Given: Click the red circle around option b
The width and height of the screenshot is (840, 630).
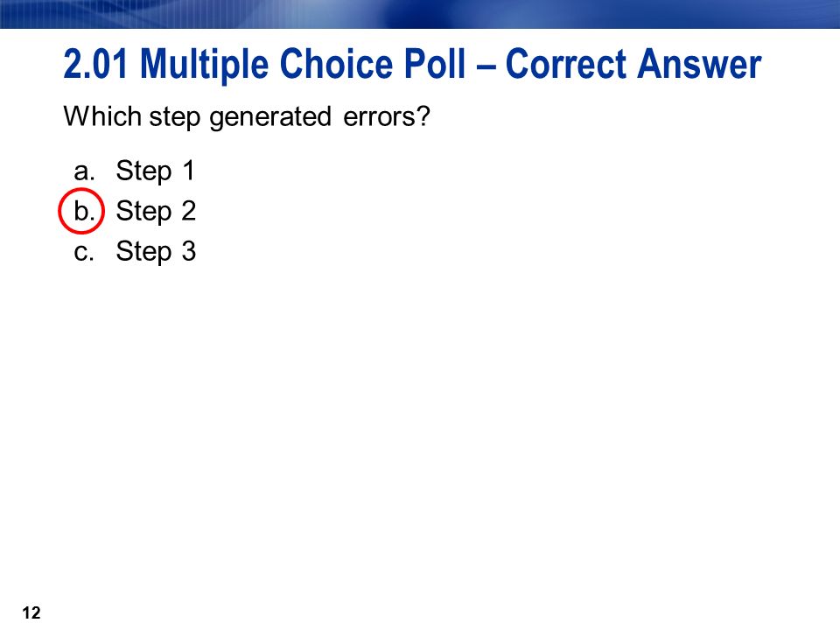Looking at the screenshot, I should [80, 211].
